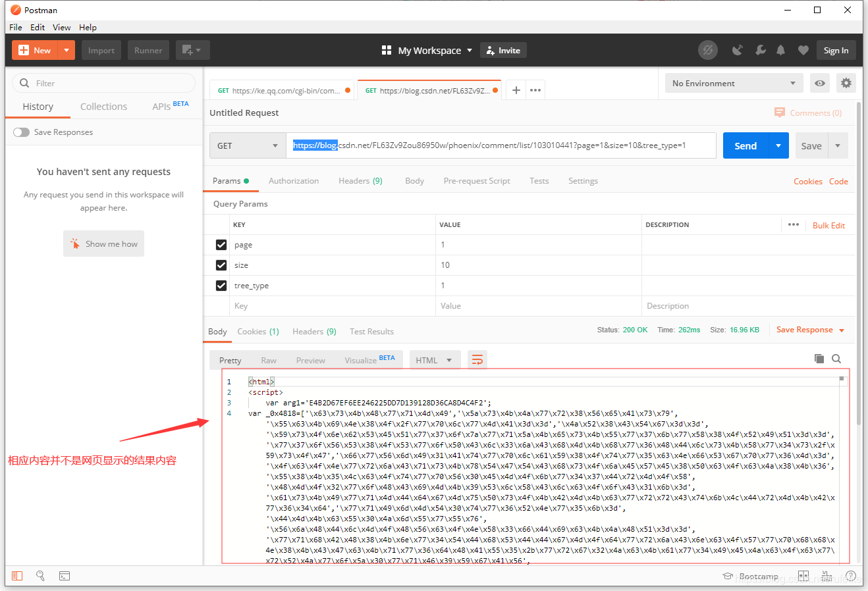Image resolution: width=868 pixels, height=591 pixels.
Task: Click the blue Send button
Action: pyautogui.click(x=746, y=145)
